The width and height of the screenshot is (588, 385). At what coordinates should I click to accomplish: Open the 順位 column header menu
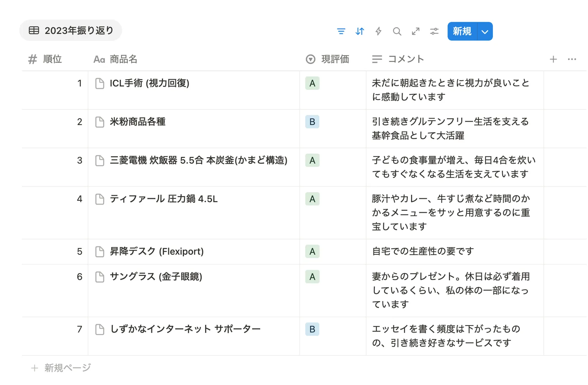[45, 59]
